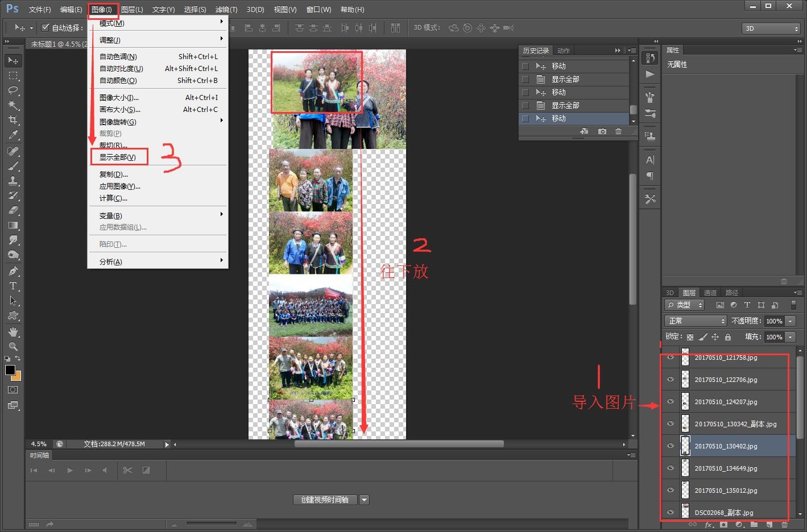Select the Eyedropper tool
Viewport: 807px width, 532px height.
[x=13, y=135]
